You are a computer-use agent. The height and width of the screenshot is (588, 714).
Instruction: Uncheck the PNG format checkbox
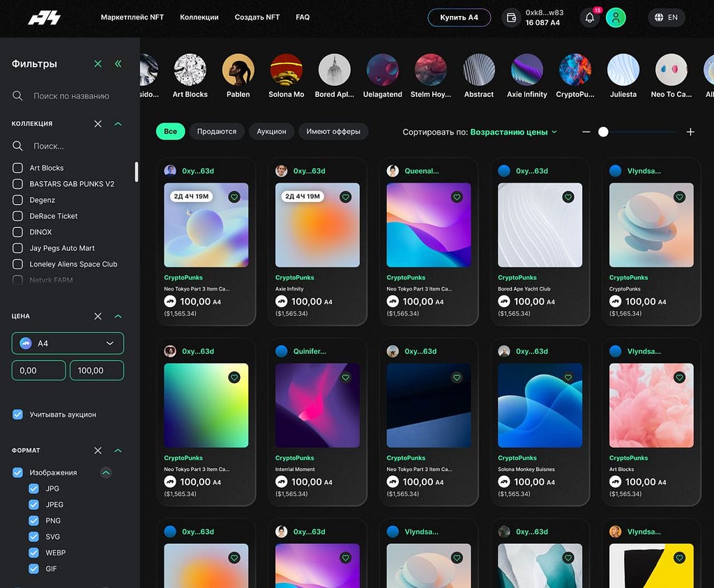33,520
